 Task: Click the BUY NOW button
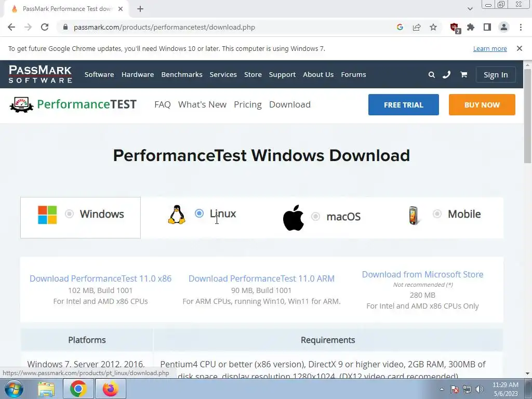[x=482, y=105]
